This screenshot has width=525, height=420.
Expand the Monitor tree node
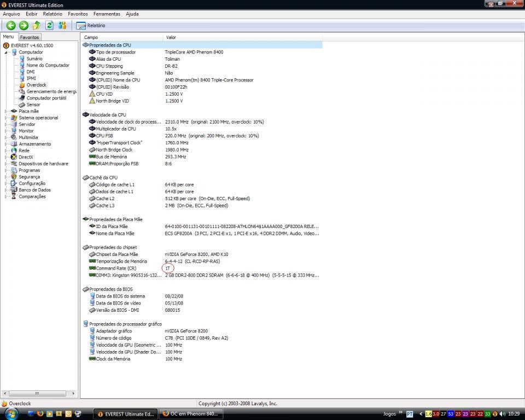(5, 131)
